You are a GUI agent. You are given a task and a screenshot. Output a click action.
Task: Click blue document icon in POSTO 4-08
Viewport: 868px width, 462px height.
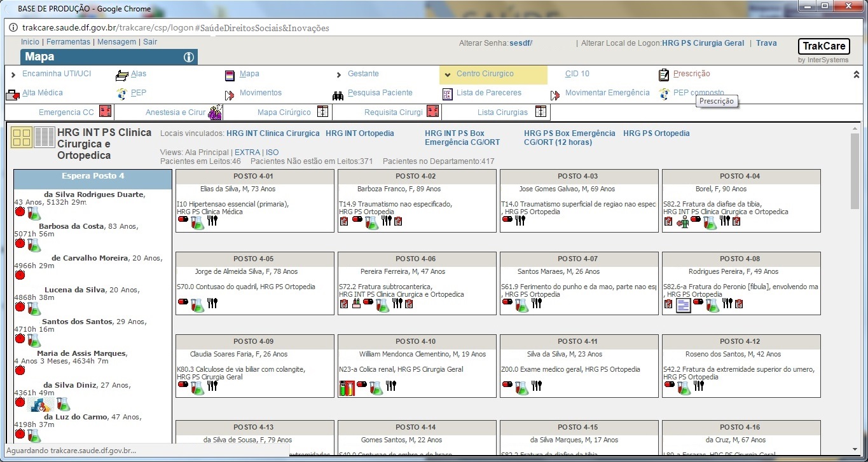[683, 306]
